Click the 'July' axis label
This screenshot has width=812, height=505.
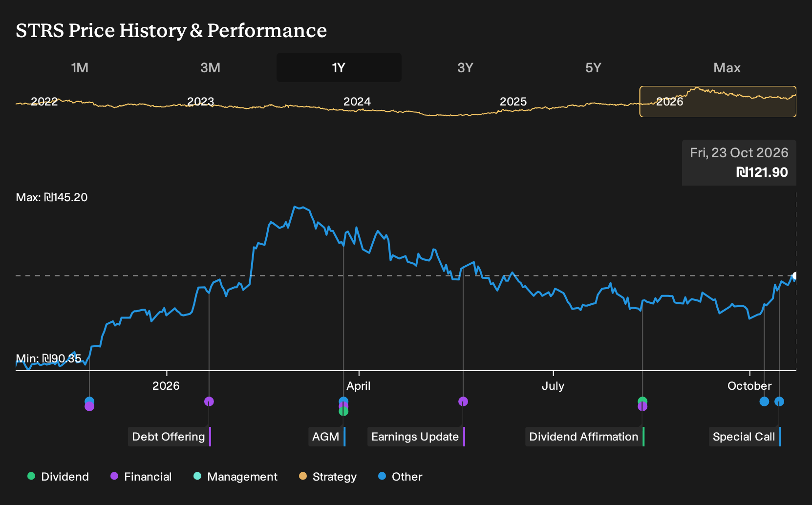(x=553, y=386)
